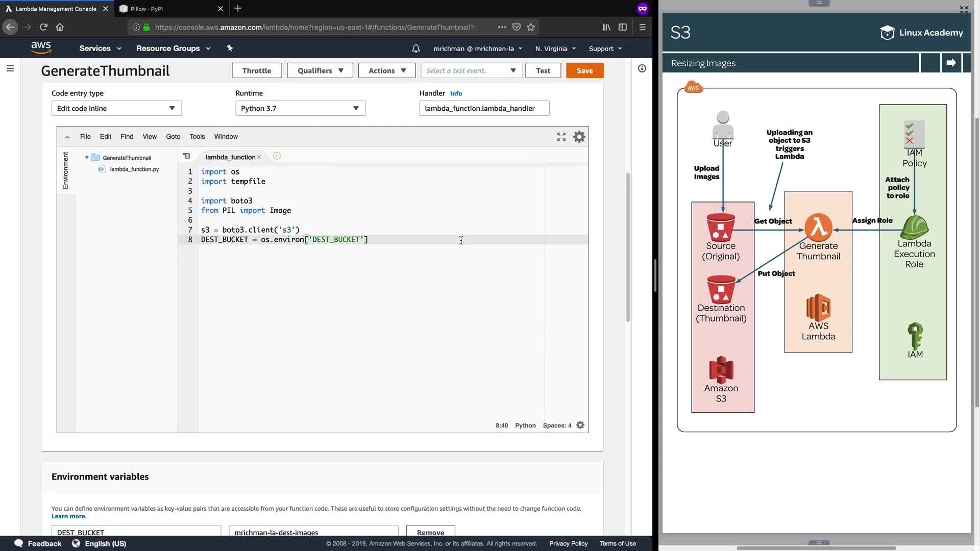Click the AWS logo home icon
The width and height of the screenshot is (980, 551).
[41, 48]
